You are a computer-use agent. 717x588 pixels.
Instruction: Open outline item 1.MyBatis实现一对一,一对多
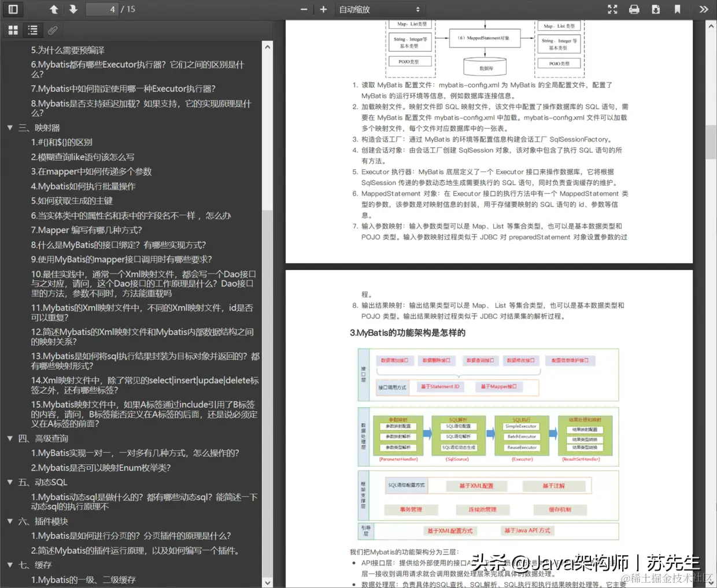135,453
